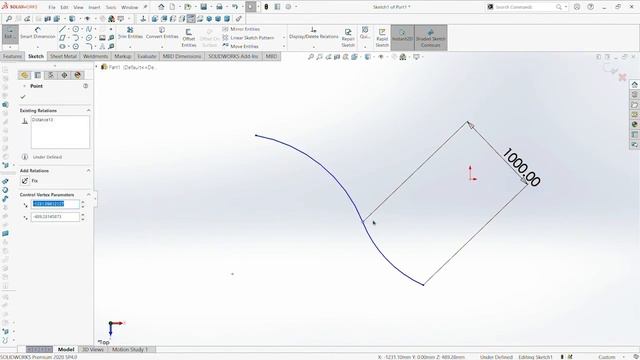
Task: Open Line tool dropdown arrow
Action: pos(69,29)
